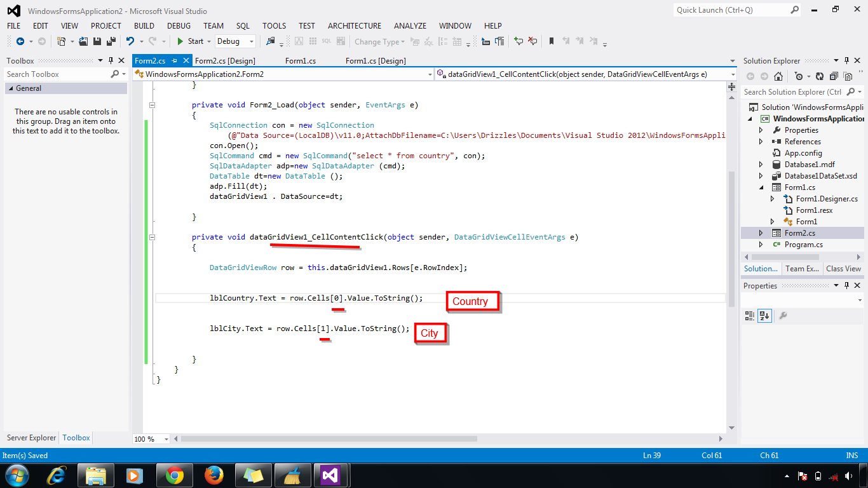
Task: Close the Toolbox panel
Action: [121, 61]
